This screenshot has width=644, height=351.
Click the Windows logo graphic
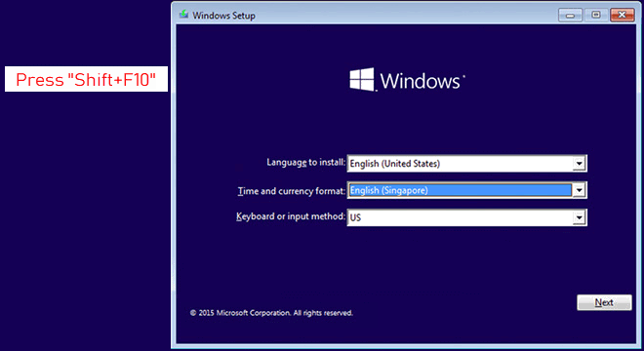tap(362, 79)
